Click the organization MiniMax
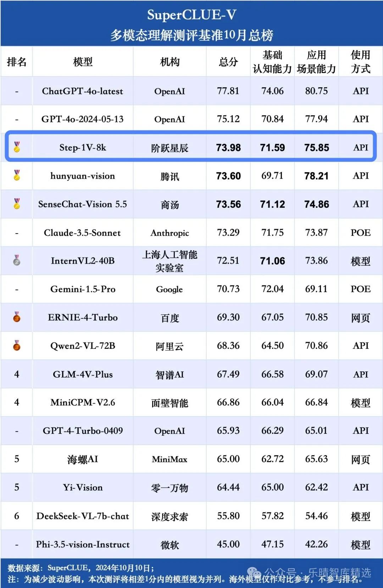Screen dimensions: 383x588 click(x=170, y=459)
